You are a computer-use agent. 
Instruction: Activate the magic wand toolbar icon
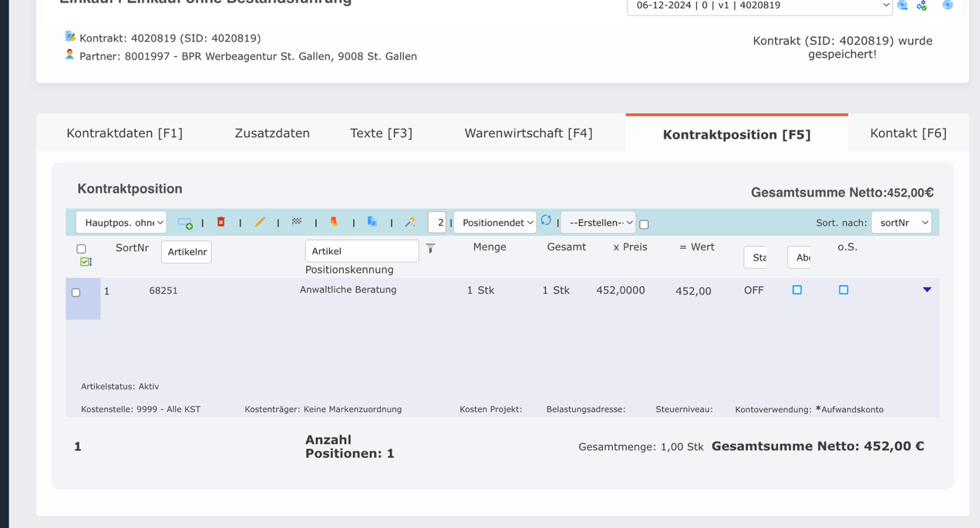tap(409, 222)
